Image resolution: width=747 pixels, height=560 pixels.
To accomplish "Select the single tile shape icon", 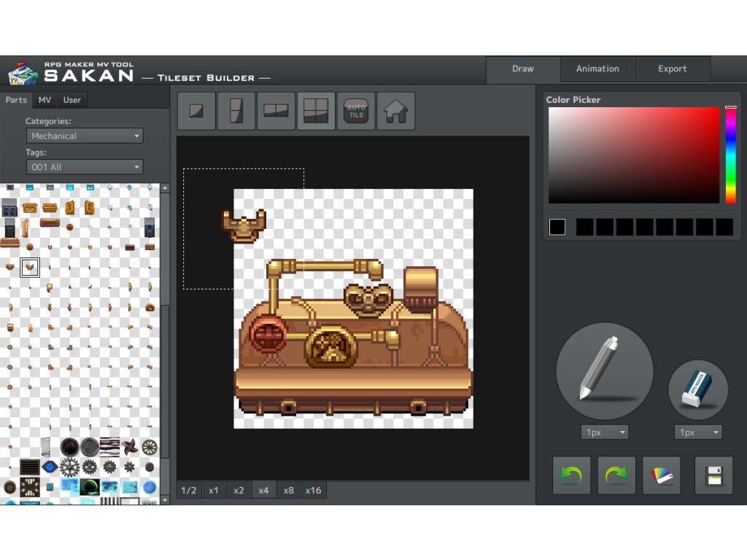I will click(196, 111).
